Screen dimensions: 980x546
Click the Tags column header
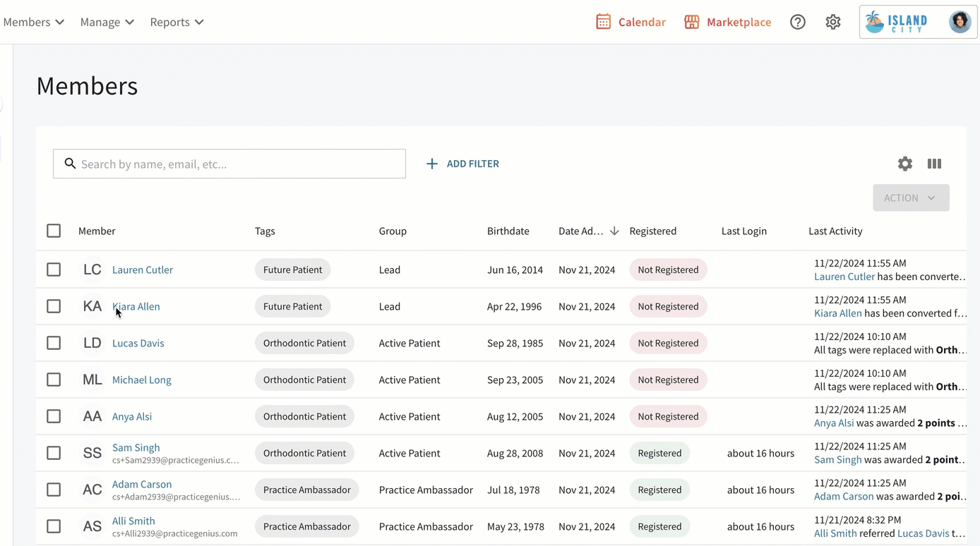point(265,231)
